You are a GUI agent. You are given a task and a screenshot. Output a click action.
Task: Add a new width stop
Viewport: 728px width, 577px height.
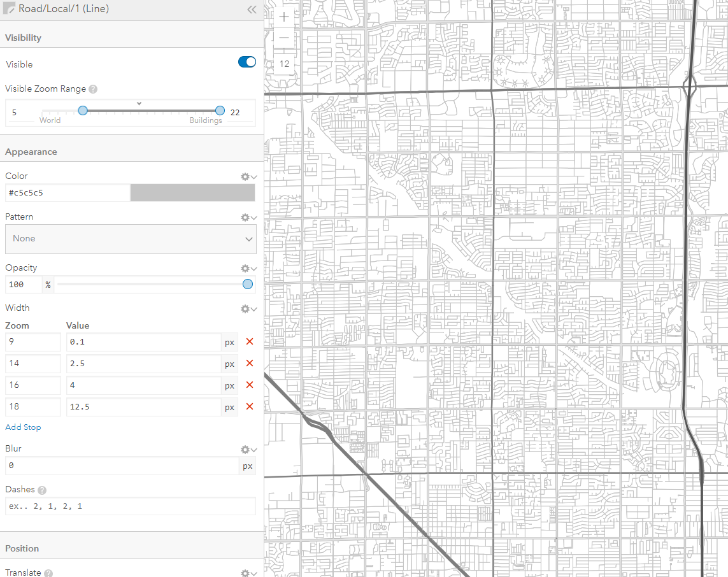(x=23, y=427)
